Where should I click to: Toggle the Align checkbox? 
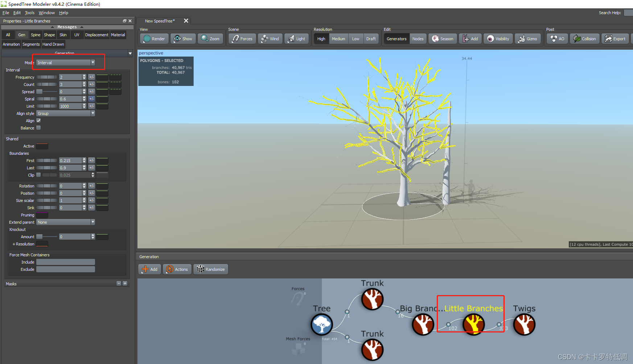pos(38,120)
